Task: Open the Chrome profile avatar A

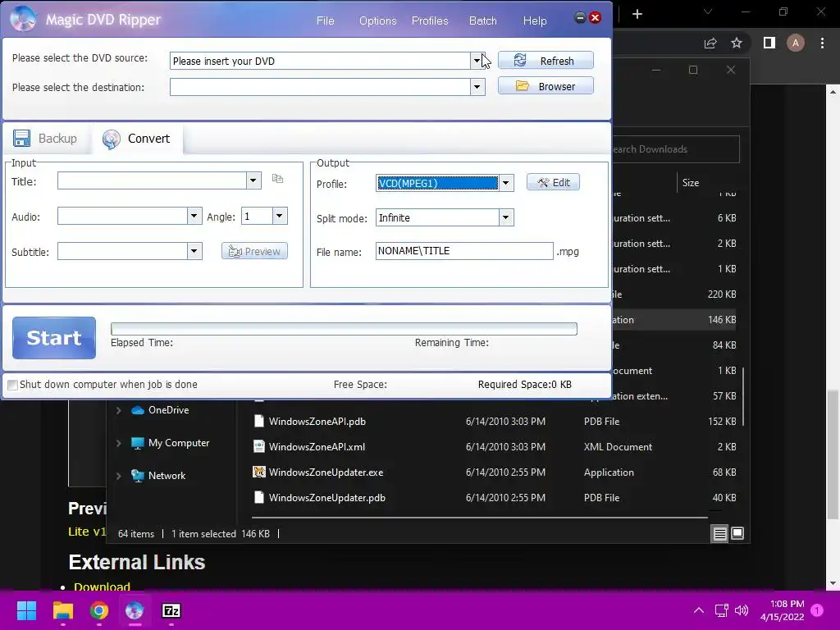Action: click(x=796, y=43)
